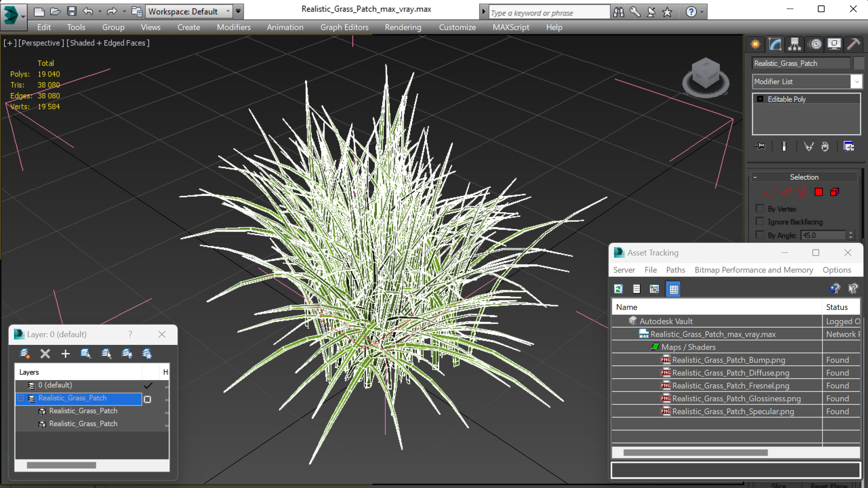868x488 pixels.
Task: Enable the By Angle checkbox
Action: [760, 235]
